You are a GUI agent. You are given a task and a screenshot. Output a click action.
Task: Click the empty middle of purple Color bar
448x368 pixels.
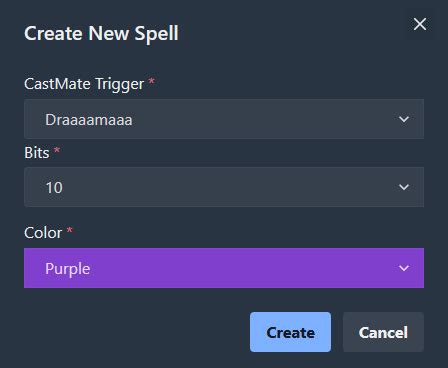pos(233,268)
